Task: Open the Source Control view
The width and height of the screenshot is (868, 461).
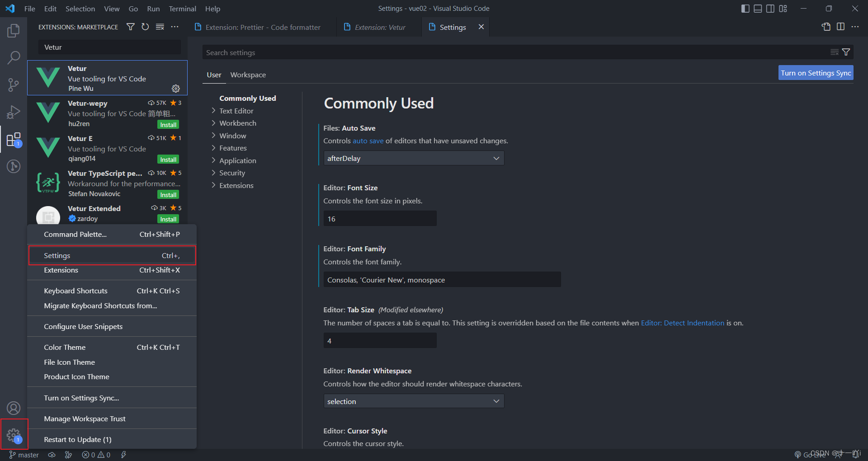Action: 14,85
